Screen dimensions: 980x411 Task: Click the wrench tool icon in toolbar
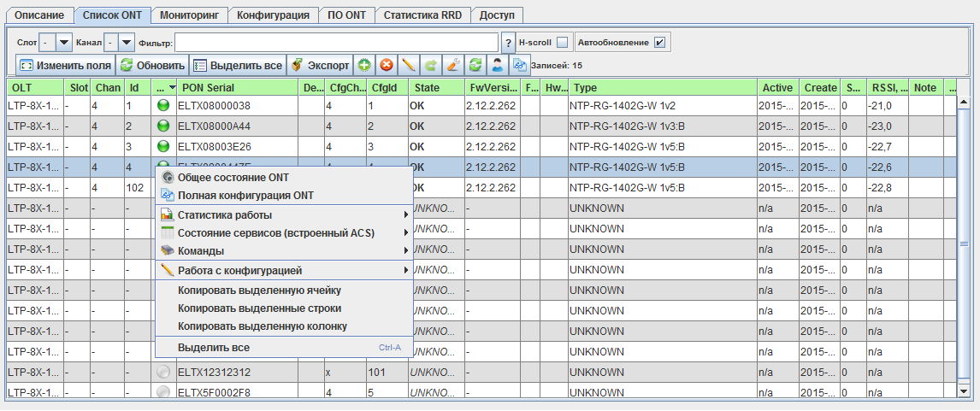pos(453,65)
